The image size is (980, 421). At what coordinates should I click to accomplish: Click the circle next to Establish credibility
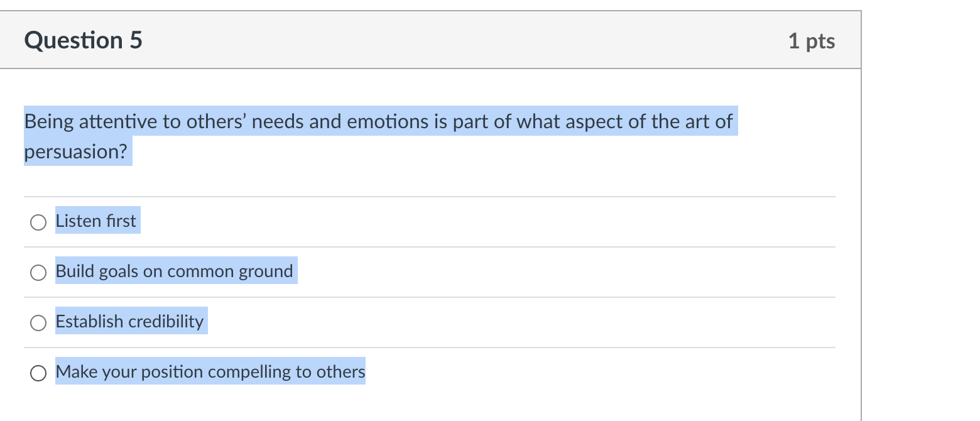click(x=38, y=322)
